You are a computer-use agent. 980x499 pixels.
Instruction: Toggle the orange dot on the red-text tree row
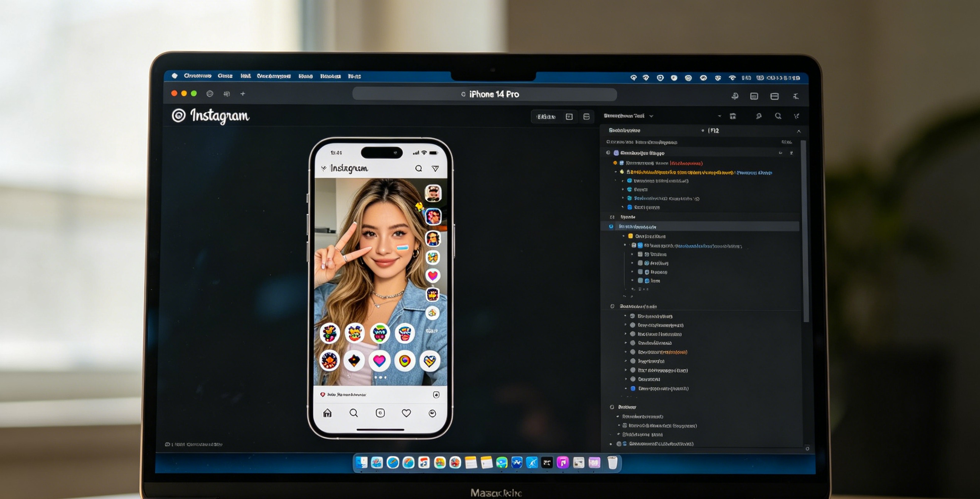[x=615, y=163]
